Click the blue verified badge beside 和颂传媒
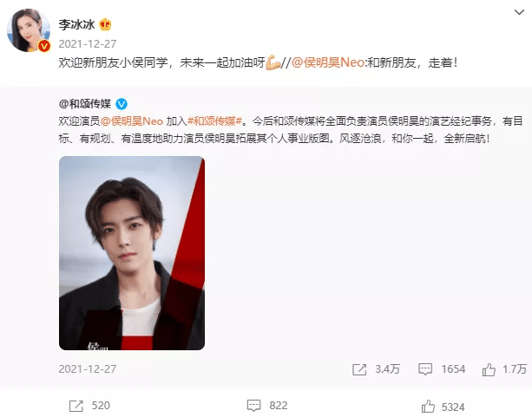532x417 pixels. coord(122,104)
